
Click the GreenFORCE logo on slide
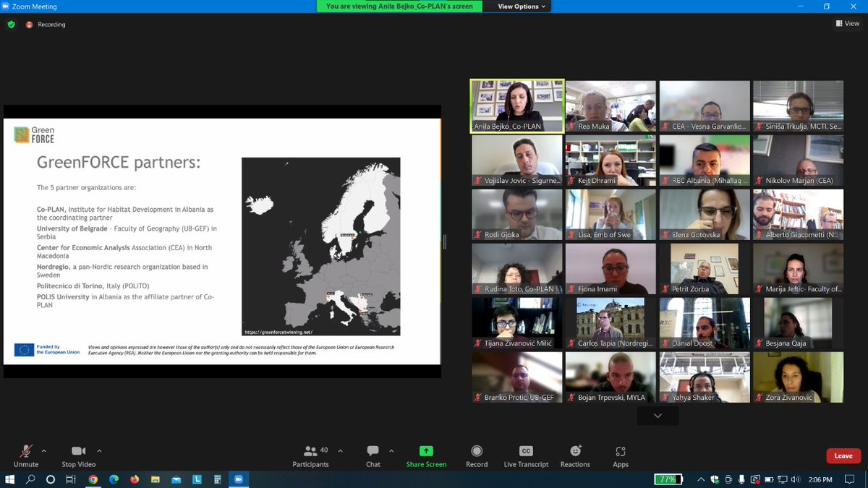coord(34,134)
